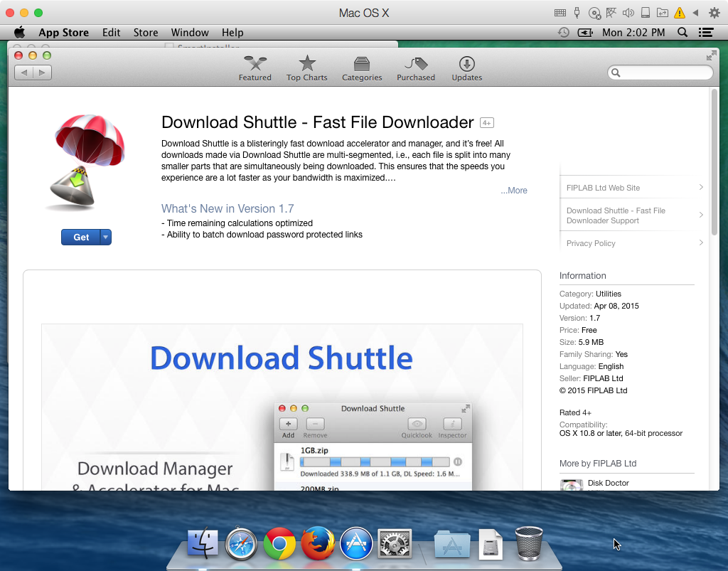Click the VM sound speaker icon
This screenshot has width=728, height=571.
628,13
